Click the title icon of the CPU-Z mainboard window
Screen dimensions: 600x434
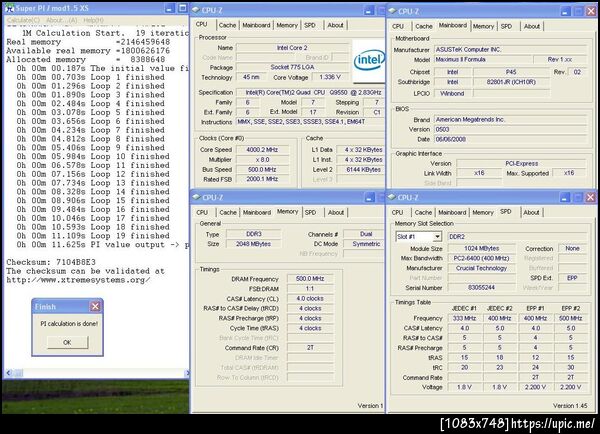coord(392,11)
